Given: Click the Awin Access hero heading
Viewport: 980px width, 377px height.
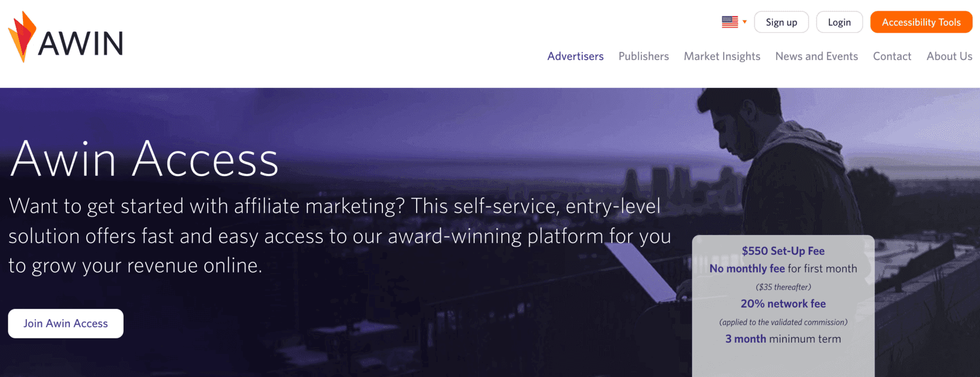Looking at the screenshot, I should [144, 159].
